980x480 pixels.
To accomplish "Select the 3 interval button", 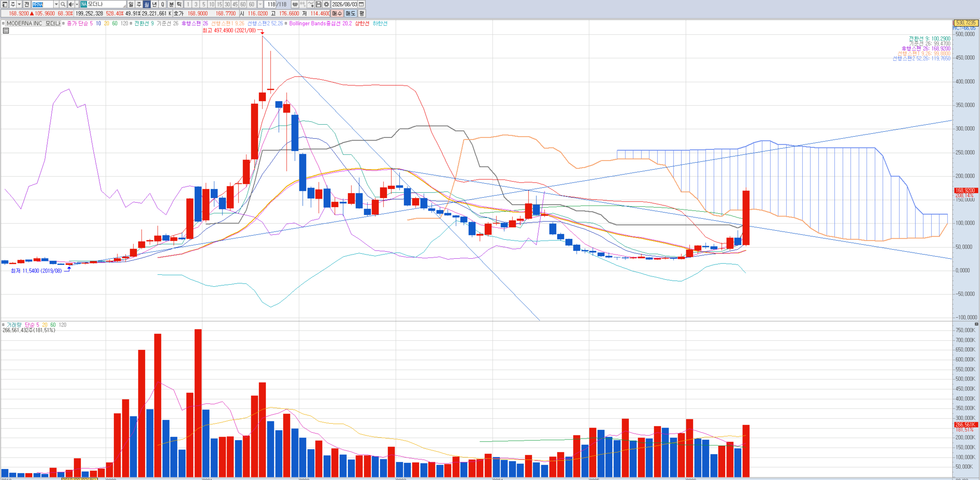I will tap(196, 4).
